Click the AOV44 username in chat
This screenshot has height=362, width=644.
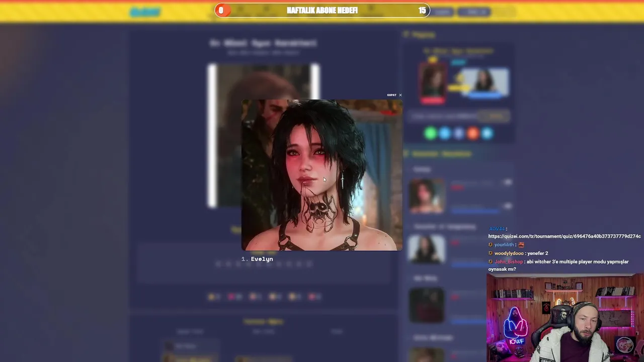(x=497, y=229)
